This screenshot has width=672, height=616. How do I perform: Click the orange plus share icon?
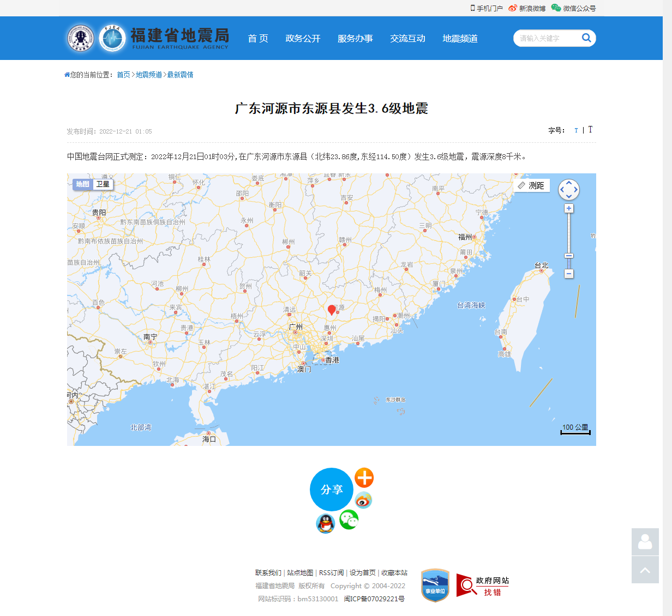[364, 478]
